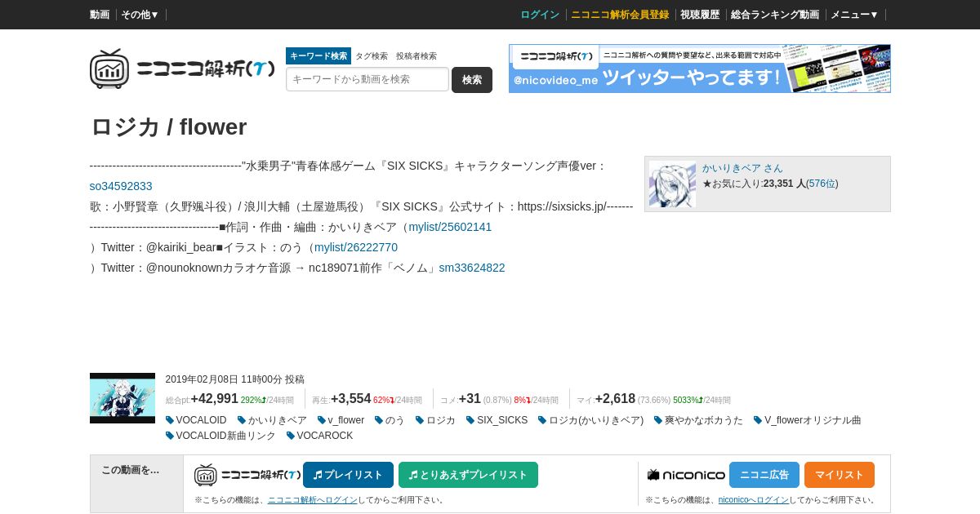
Task: Click the 576位 ranking link
Action: tap(822, 184)
